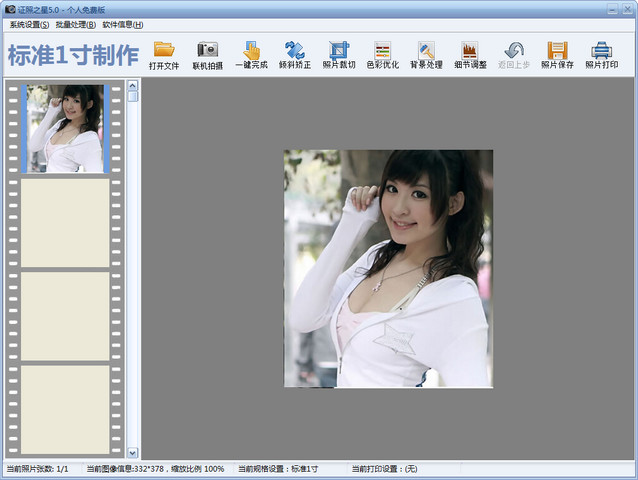638x480 pixels.
Task: Click the filmstrip scrollbar thumb
Action: pyautogui.click(x=133, y=96)
